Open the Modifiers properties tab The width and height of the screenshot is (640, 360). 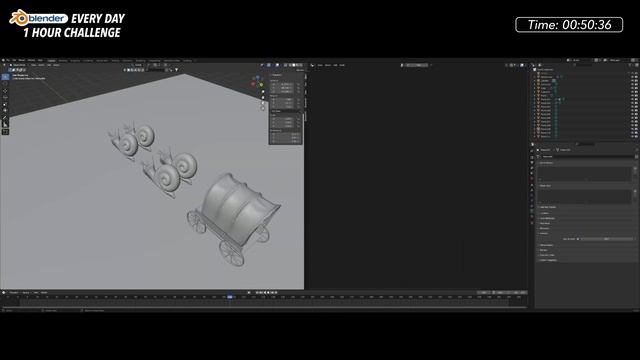pos(532,190)
